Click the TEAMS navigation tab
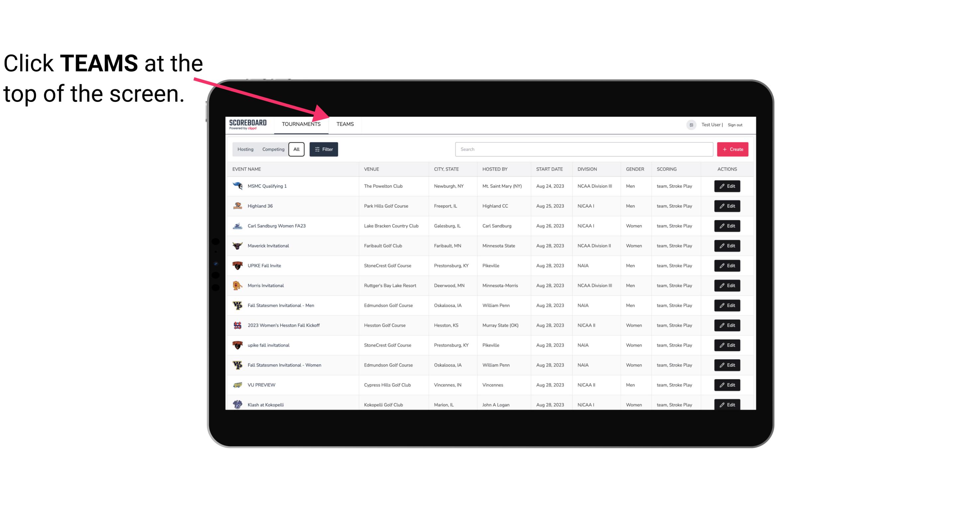Viewport: 980px width, 527px height. pyautogui.click(x=344, y=124)
